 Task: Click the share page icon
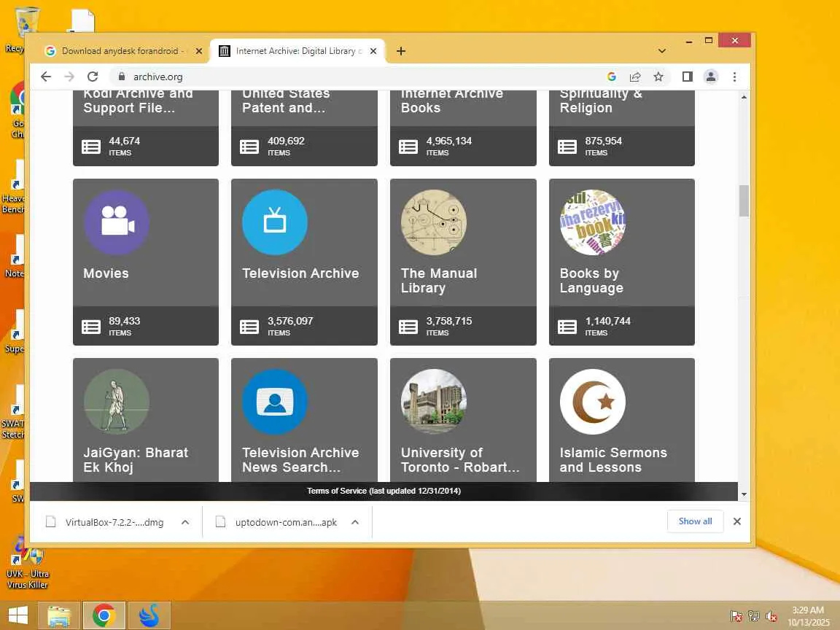(x=635, y=77)
